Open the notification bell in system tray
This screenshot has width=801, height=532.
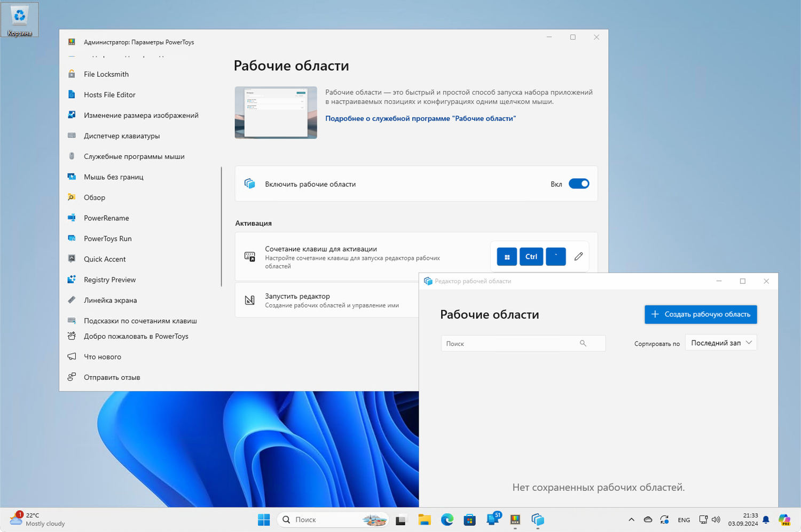pos(766,520)
